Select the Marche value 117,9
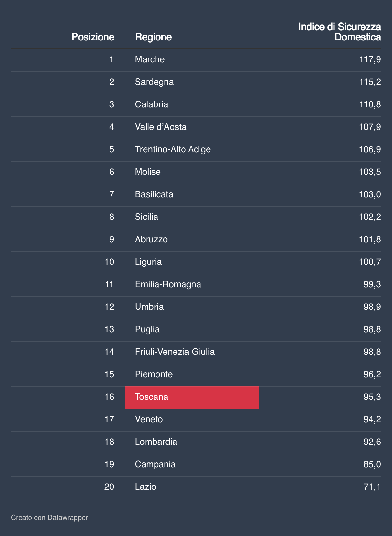This screenshot has height=536, width=392. (370, 59)
